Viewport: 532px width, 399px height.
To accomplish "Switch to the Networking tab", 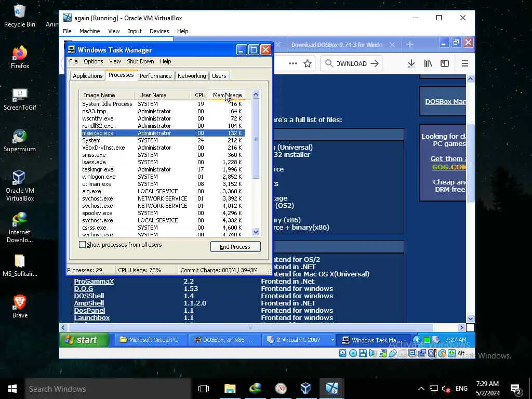I will click(192, 76).
